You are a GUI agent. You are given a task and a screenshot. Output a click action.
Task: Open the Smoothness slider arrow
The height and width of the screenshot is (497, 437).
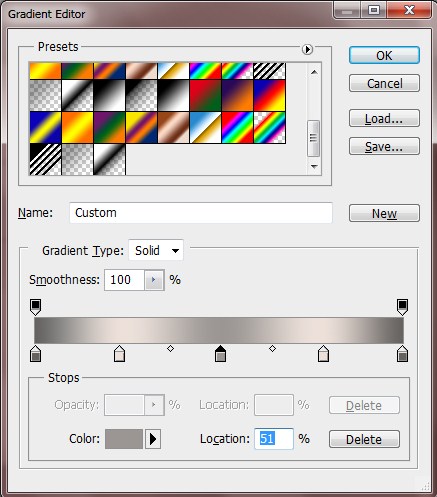(154, 280)
